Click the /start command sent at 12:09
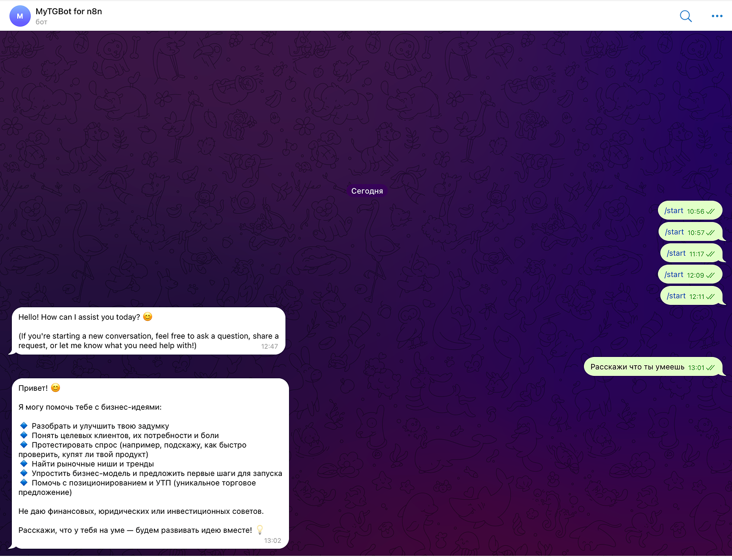The height and width of the screenshot is (560, 732). click(674, 275)
